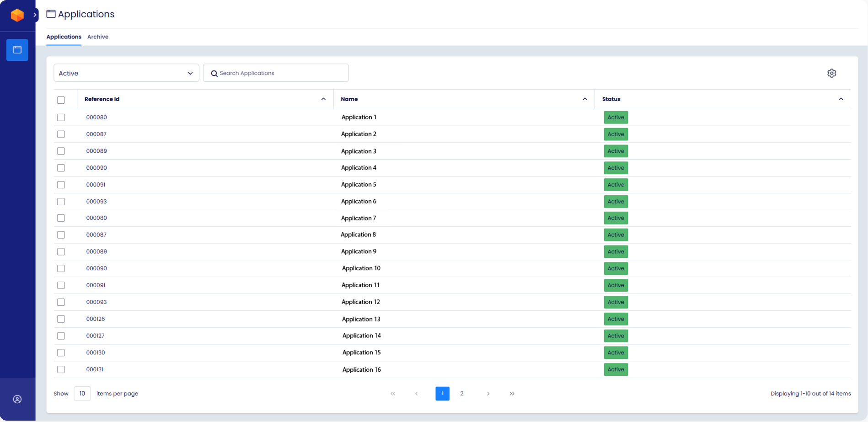The width and height of the screenshot is (868, 422).
Task: Go to first page with double-left-arrow icon
Action: [x=392, y=393]
